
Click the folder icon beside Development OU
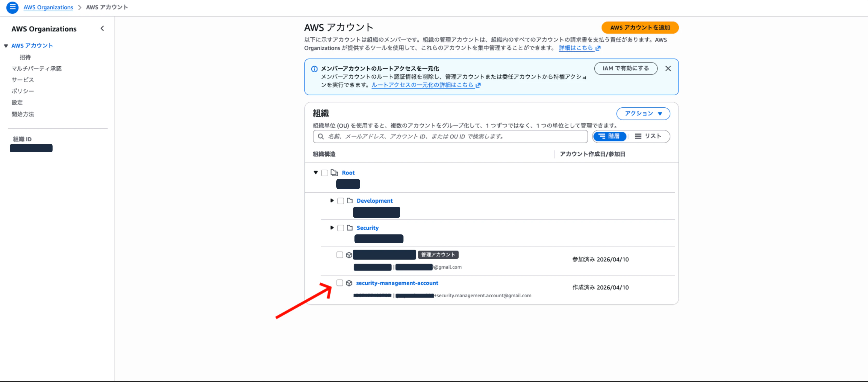tap(350, 200)
